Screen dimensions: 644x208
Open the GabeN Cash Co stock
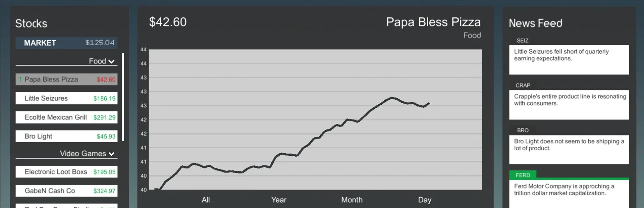click(66, 191)
